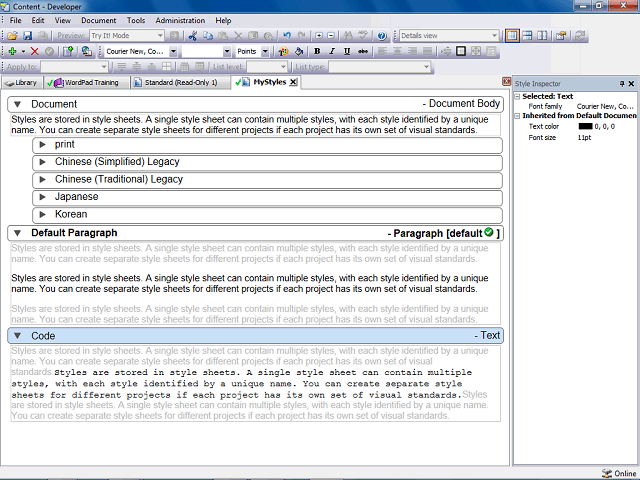Click the Courier sample text in Code section

coord(242,384)
